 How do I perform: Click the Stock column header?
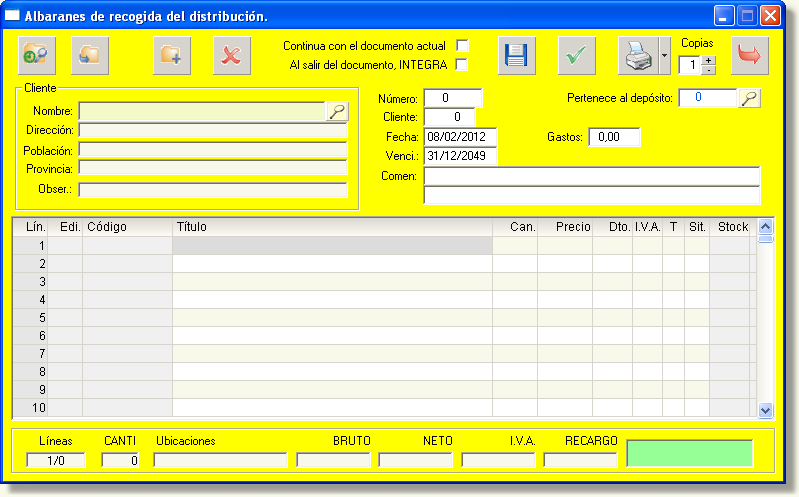(x=732, y=227)
